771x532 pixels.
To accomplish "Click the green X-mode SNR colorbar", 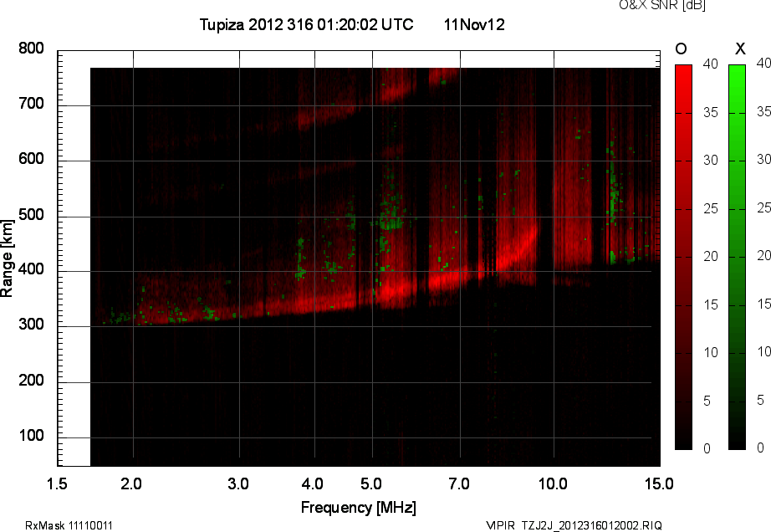I will [x=737, y=257].
